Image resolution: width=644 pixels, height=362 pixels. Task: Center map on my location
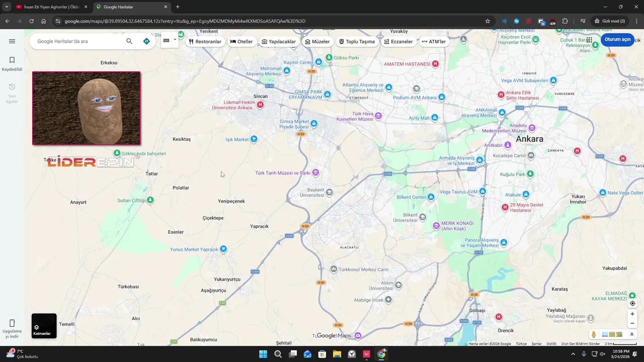(x=632, y=303)
